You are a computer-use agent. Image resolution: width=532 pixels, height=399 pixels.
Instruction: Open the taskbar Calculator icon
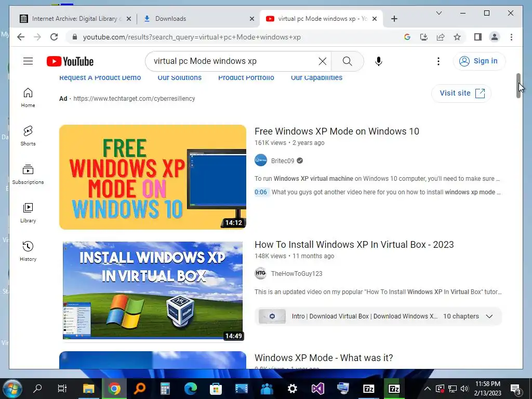(165, 389)
